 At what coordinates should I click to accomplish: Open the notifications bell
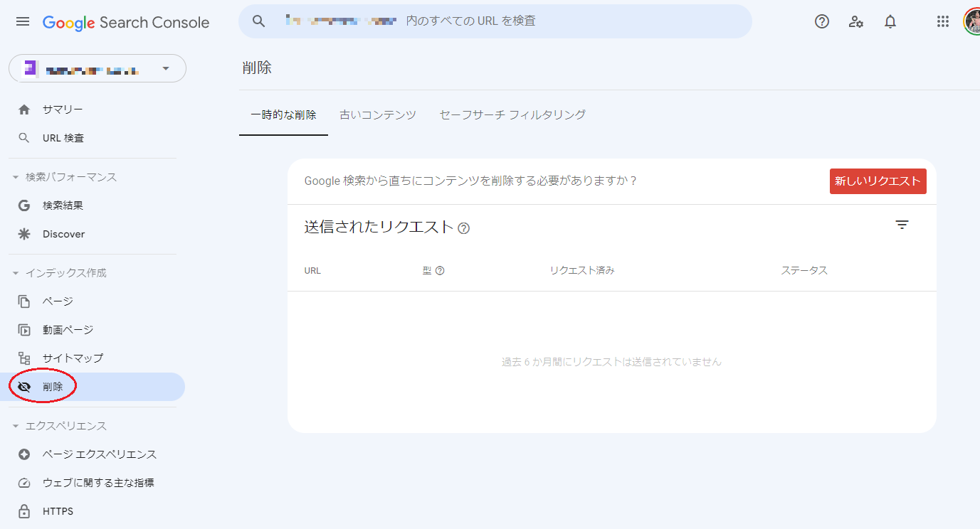click(890, 21)
